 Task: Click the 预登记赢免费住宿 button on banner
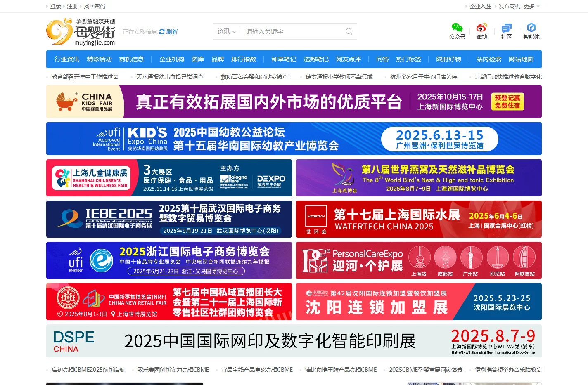[x=507, y=102]
